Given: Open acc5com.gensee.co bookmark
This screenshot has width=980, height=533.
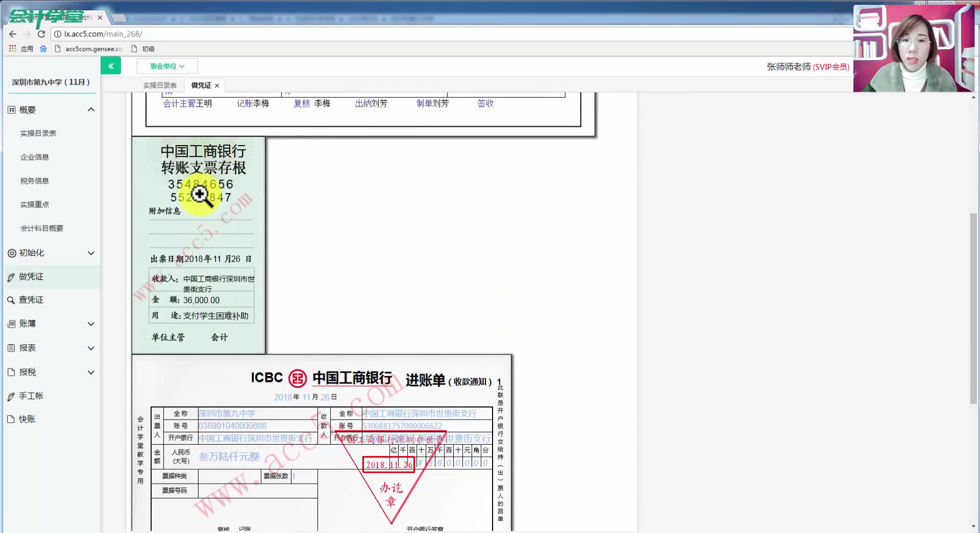Looking at the screenshot, I should (89, 49).
